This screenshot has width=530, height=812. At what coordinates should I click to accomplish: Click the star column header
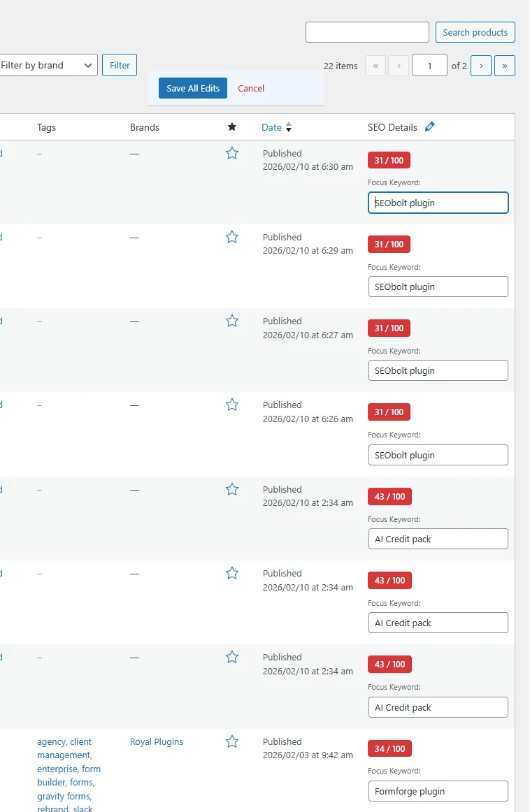tap(232, 126)
